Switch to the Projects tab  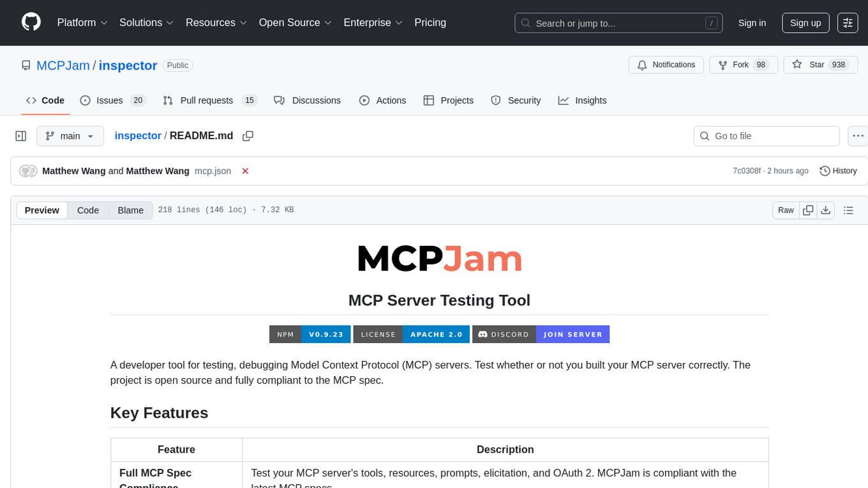448,100
